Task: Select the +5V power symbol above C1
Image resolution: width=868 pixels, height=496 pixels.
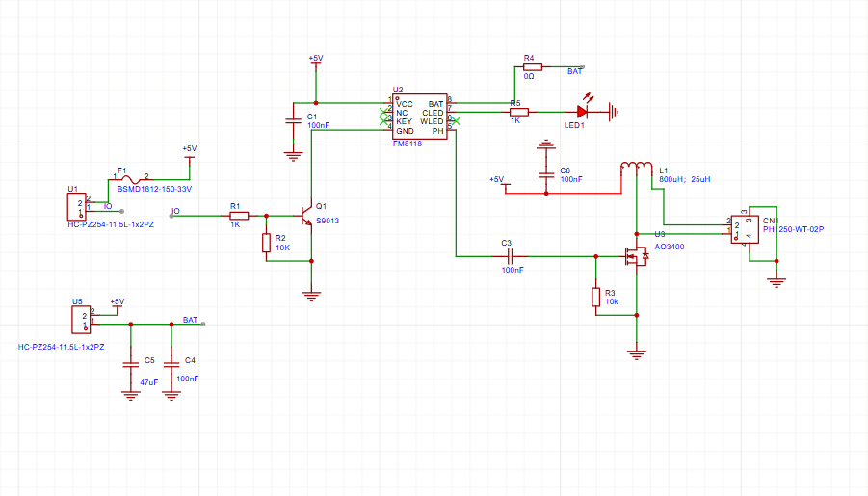Action: (x=315, y=60)
